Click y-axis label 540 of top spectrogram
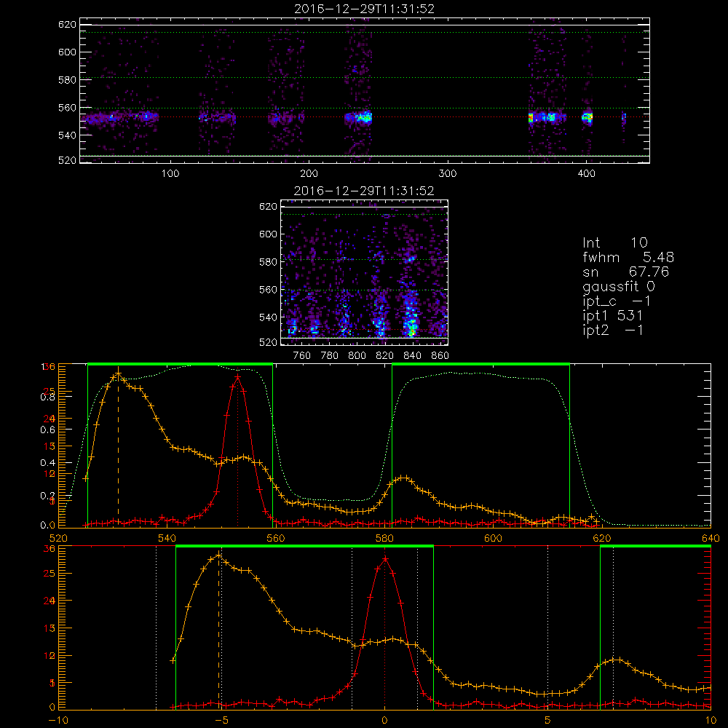The height and width of the screenshot is (728, 728). tap(67, 135)
